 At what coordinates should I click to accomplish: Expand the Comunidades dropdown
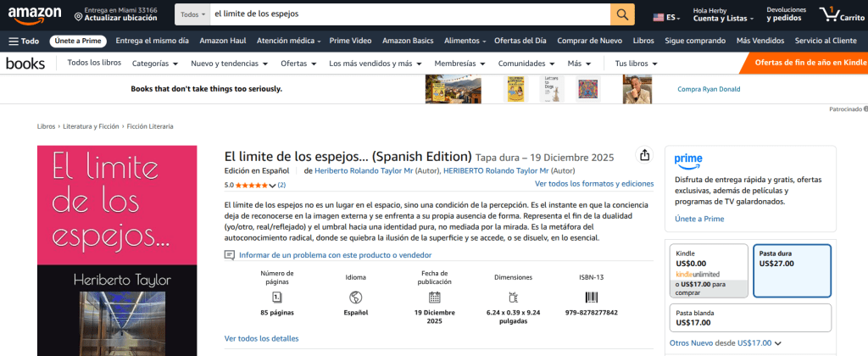526,64
